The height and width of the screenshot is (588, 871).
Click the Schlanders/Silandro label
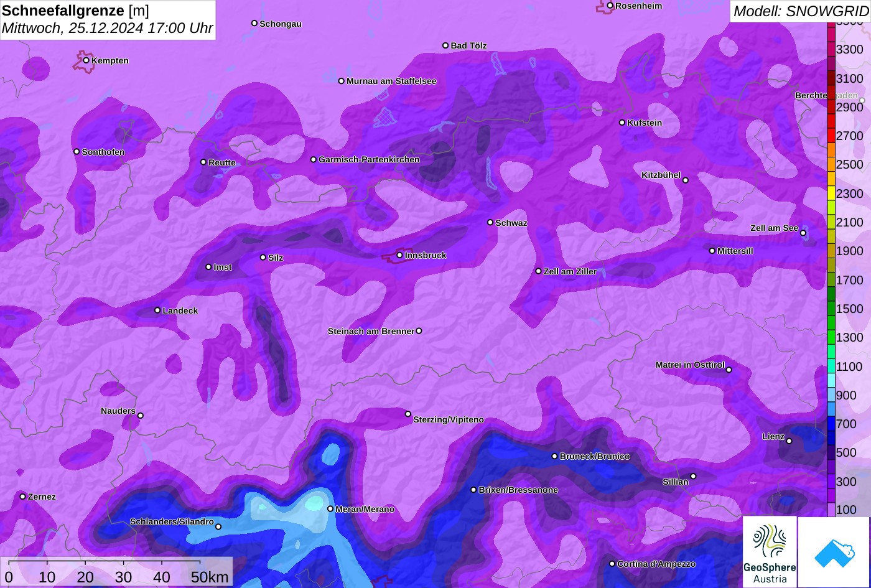(x=172, y=522)
